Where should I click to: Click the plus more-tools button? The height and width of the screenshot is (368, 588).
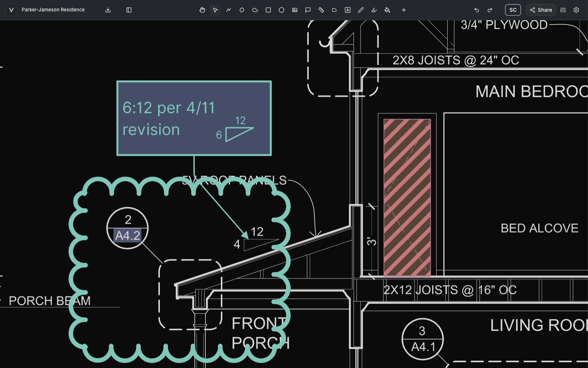point(404,10)
